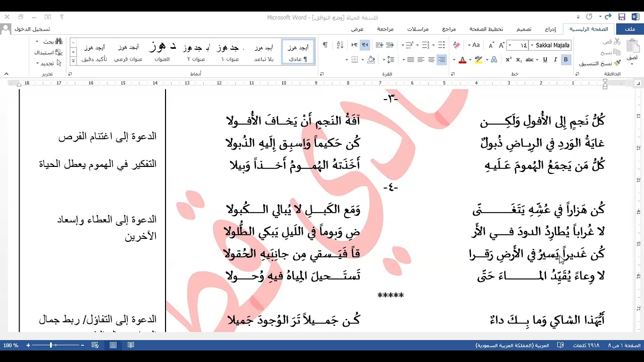The image size is (644, 362).
Task: Toggle superscript (x²) formatting
Action: click(509, 59)
